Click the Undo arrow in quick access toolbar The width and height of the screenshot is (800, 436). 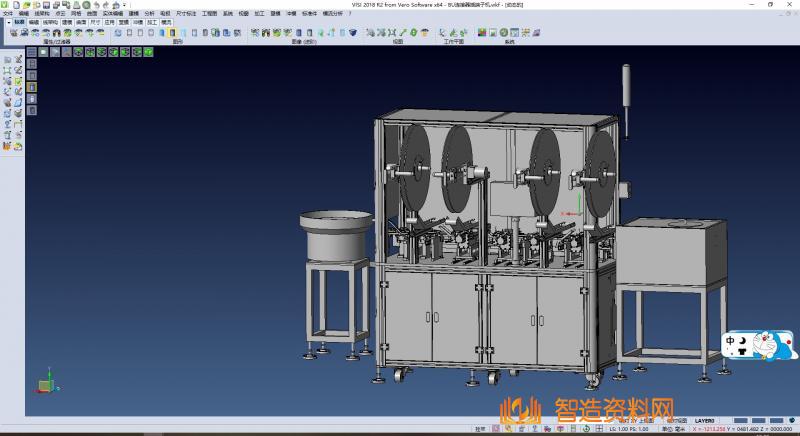pyautogui.click(x=95, y=5)
